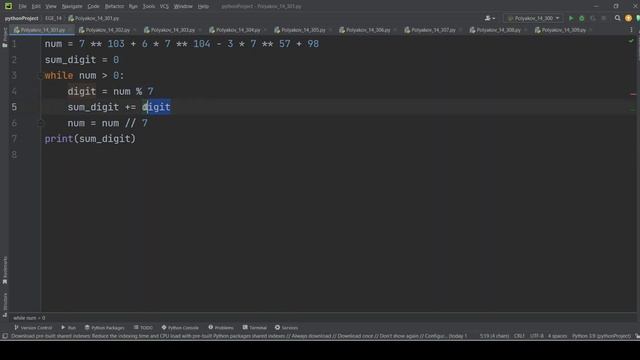Open the PyCharm application logo menu
Viewport: 640px width, 360px height.
(8, 6)
